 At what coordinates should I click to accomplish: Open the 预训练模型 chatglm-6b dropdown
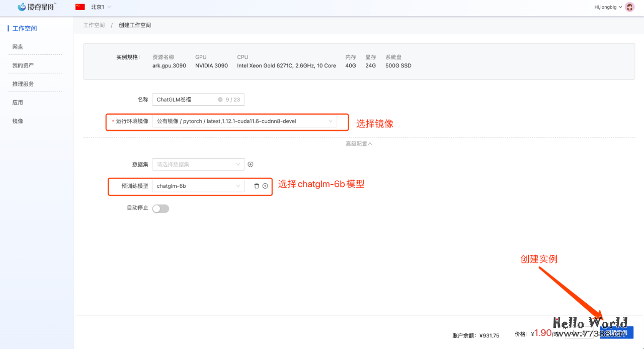pos(198,186)
